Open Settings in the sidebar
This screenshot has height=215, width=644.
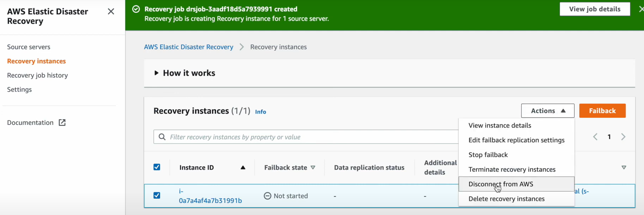[x=19, y=90]
